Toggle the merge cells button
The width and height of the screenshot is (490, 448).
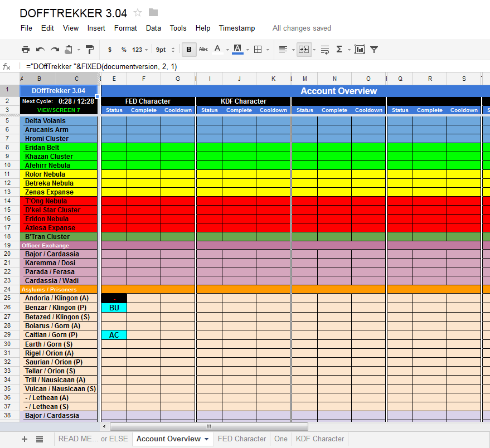pyautogui.click(x=304, y=50)
